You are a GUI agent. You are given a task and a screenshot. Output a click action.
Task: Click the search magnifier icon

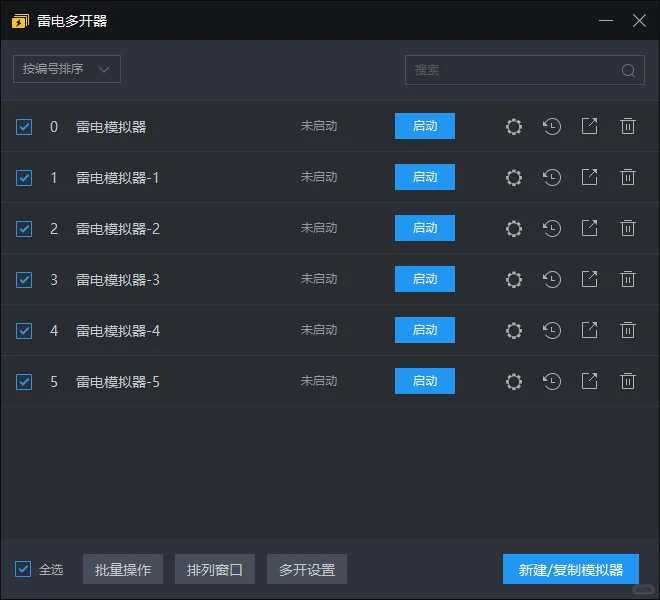[x=628, y=70]
